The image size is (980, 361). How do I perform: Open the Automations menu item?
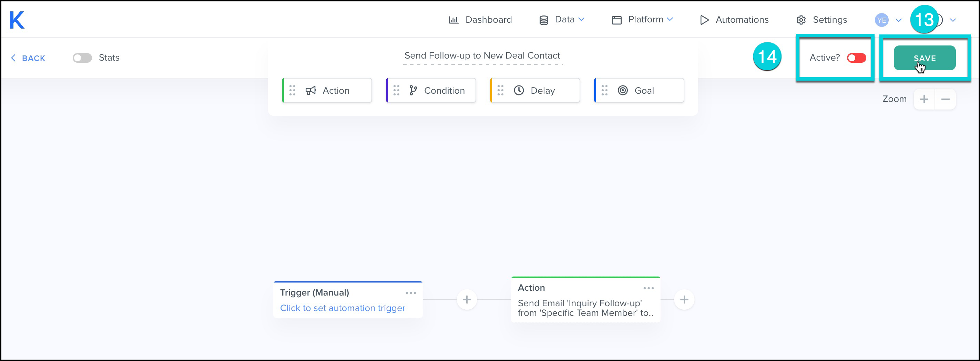coord(734,20)
